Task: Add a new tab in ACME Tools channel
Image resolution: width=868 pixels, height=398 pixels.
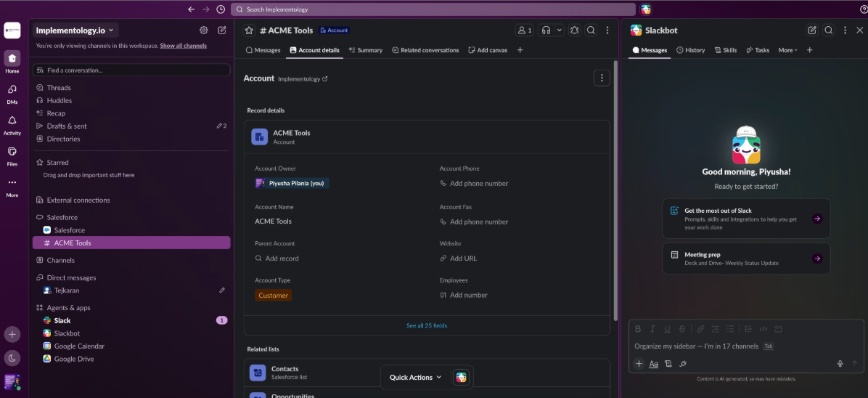Action: pyautogui.click(x=520, y=50)
